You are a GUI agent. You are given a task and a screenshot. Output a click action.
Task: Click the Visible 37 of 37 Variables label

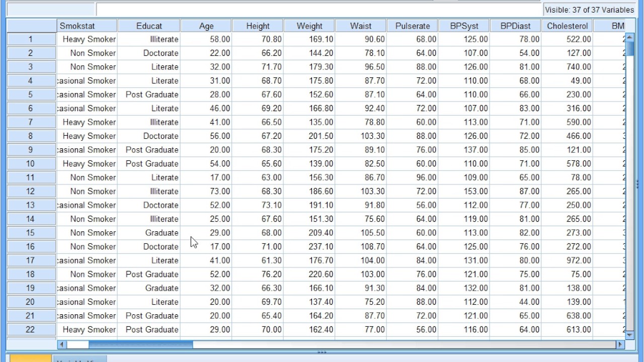589,10
